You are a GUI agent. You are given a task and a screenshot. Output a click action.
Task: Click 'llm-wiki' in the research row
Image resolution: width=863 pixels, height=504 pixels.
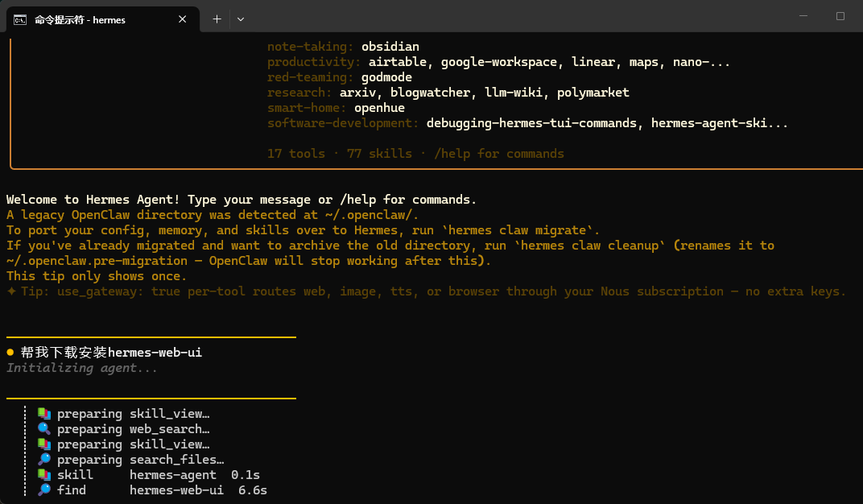pos(513,93)
